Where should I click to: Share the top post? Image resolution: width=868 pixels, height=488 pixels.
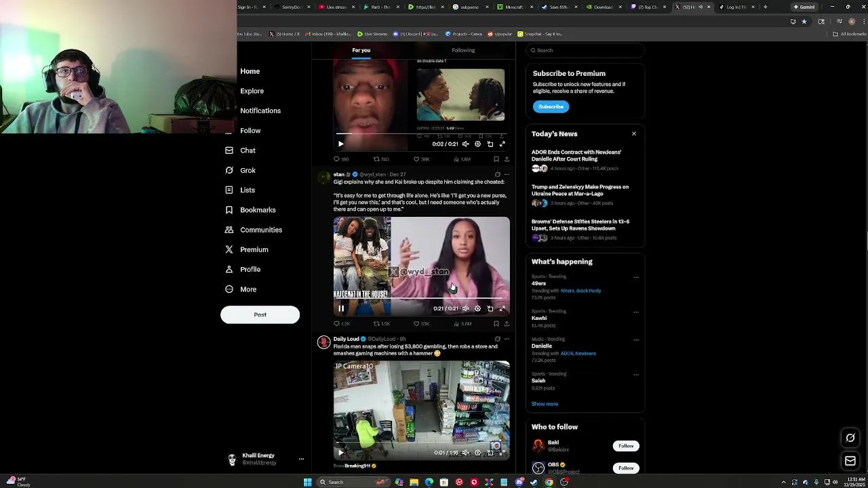pyautogui.click(x=507, y=159)
